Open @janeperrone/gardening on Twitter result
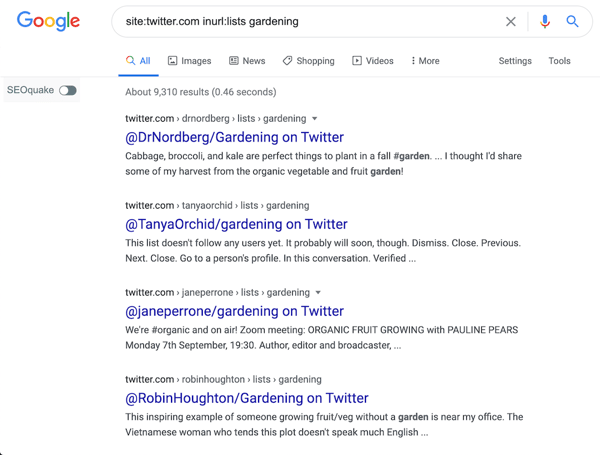 pos(234,311)
